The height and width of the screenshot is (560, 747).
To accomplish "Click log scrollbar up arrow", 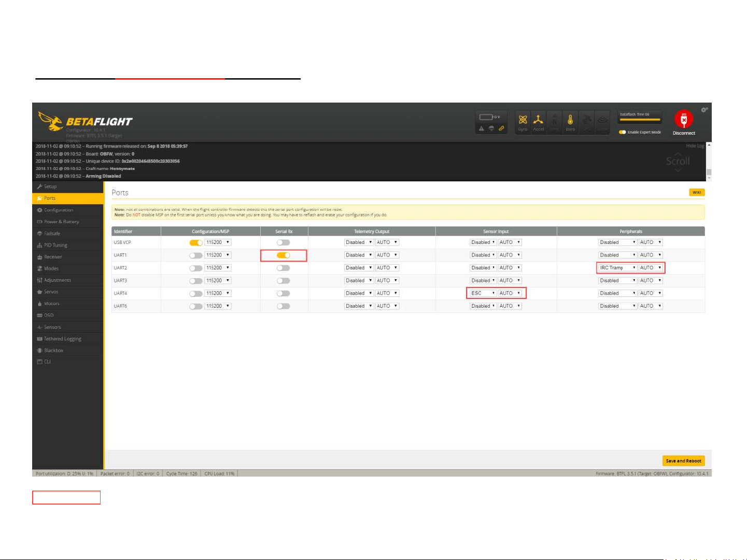I will [709, 146].
